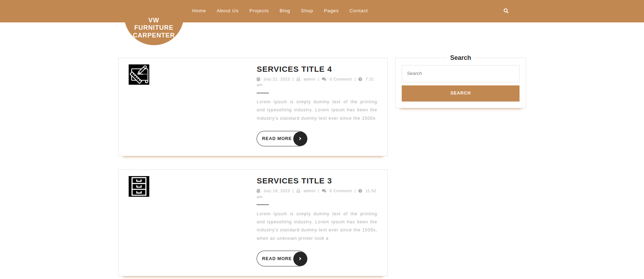Open the Services Title 3 post heading

294,181
